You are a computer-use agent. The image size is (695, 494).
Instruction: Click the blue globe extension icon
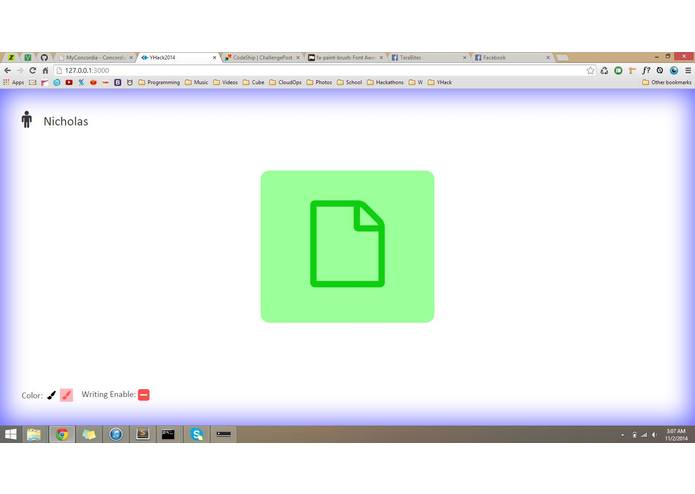pos(674,70)
